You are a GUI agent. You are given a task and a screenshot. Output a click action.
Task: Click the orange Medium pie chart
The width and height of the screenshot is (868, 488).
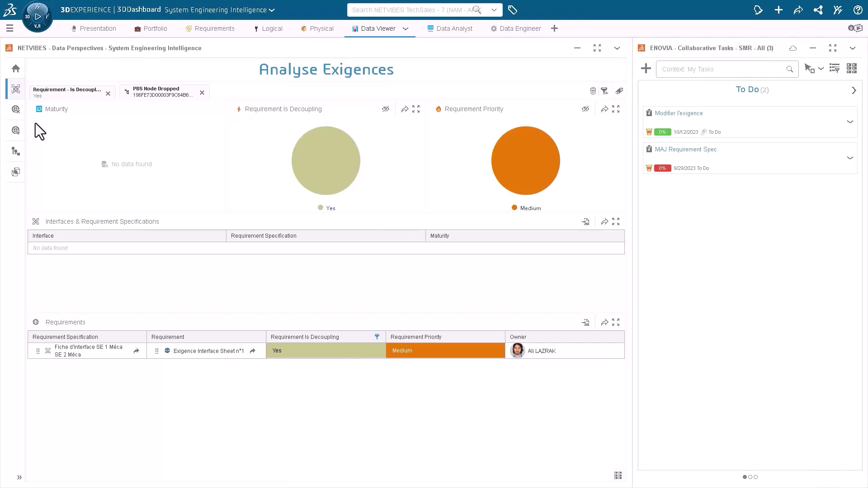click(x=525, y=160)
